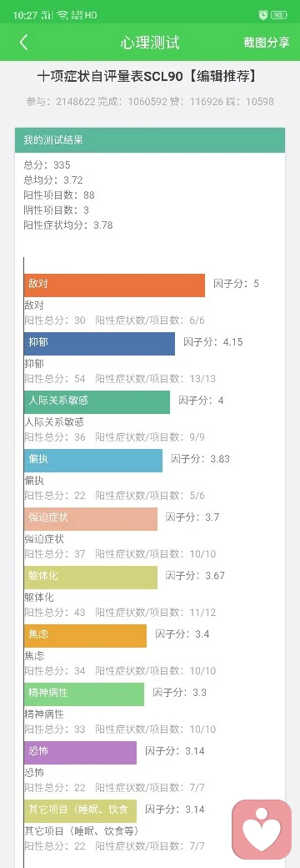
Task: Select the 我的测试结果 section header
Action: pos(150,140)
